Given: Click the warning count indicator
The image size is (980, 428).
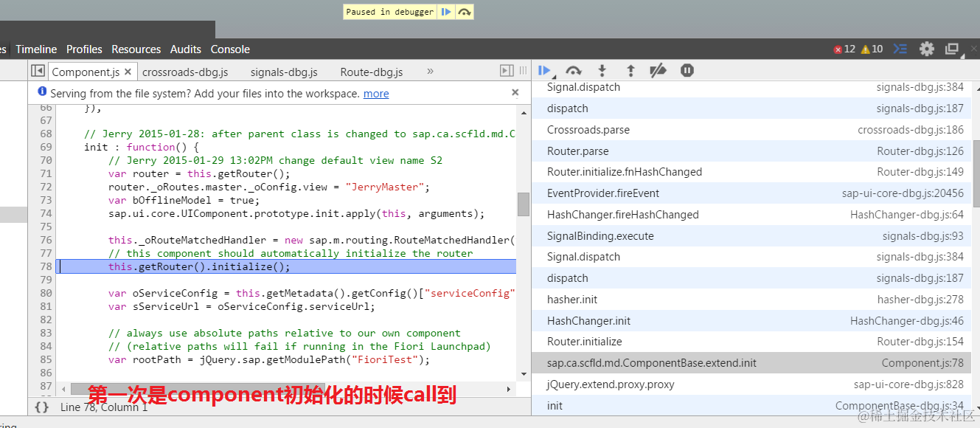Looking at the screenshot, I should tap(872, 49).
